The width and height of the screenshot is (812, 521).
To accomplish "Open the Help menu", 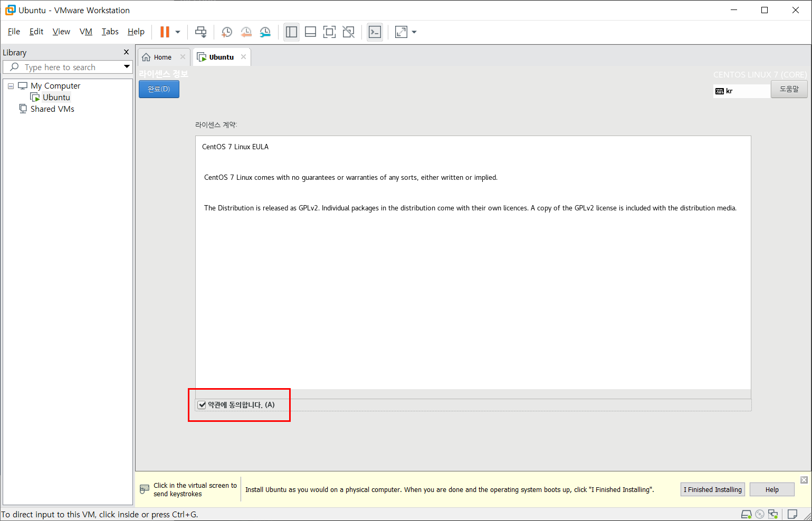I will [136, 32].
